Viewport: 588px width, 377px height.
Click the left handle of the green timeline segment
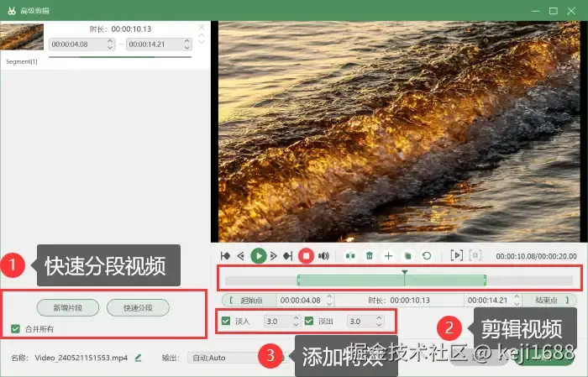click(x=298, y=280)
